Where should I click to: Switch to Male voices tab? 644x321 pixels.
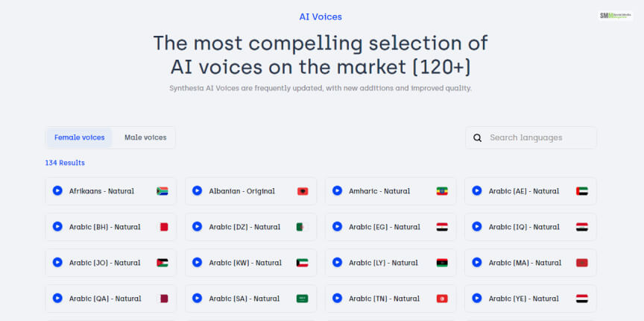tap(145, 137)
